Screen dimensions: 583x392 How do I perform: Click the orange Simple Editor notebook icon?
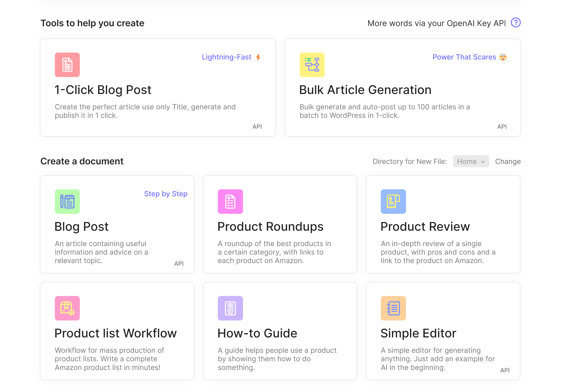coord(393,308)
